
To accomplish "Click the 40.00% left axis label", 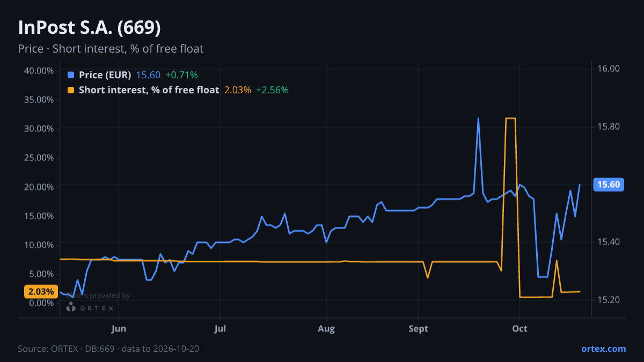I will point(39,71).
